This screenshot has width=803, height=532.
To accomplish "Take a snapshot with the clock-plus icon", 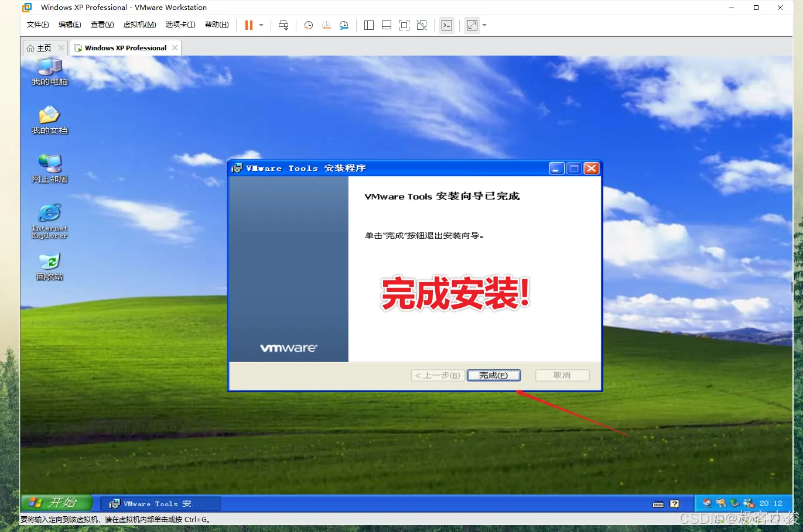I will 308,25.
